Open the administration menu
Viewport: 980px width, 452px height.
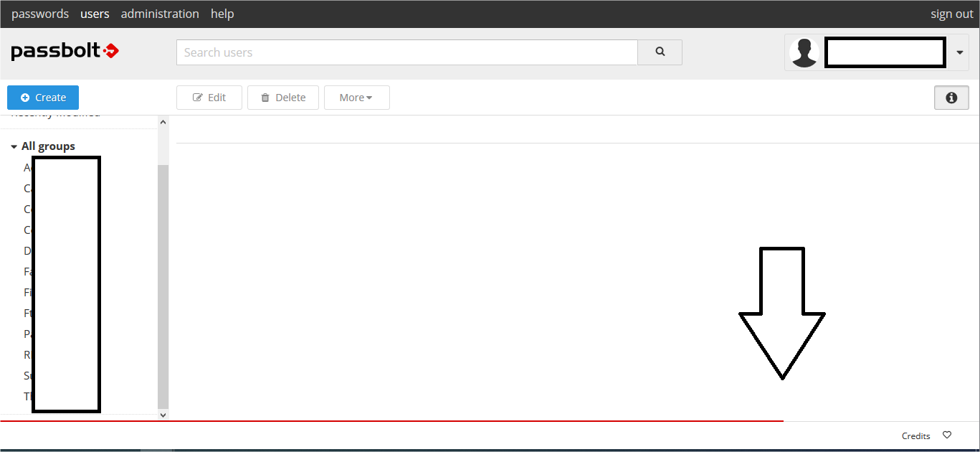160,14
